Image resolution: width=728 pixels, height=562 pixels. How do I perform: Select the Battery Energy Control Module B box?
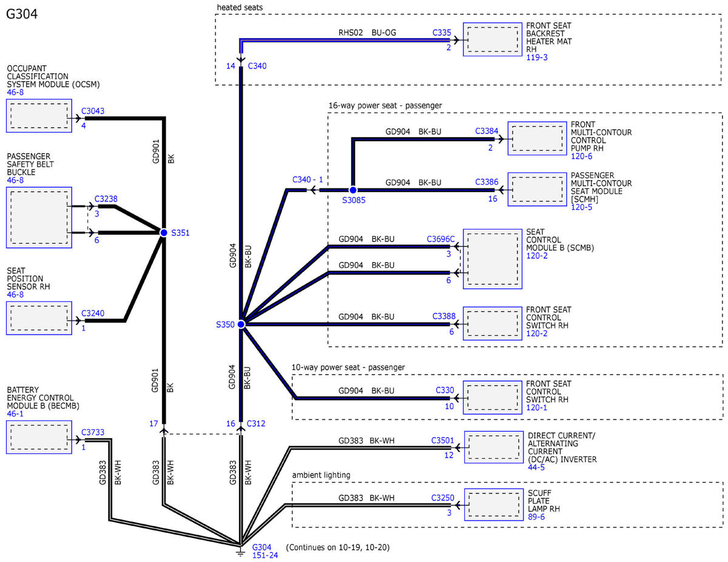click(x=39, y=437)
